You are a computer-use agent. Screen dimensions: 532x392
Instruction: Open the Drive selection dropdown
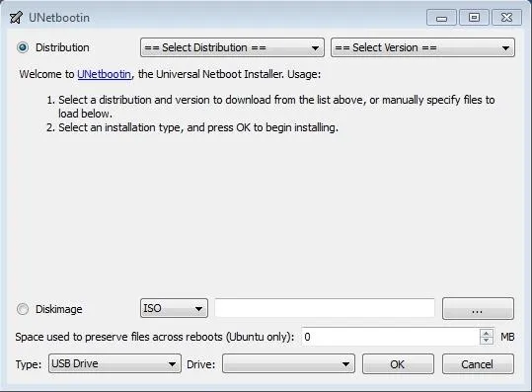click(288, 363)
